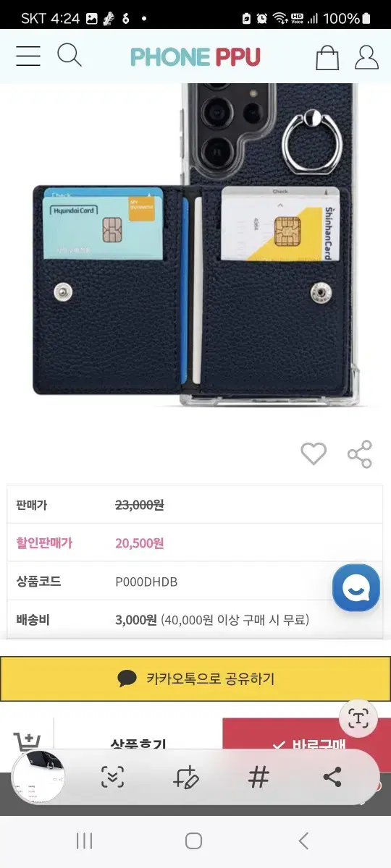The image size is (391, 868).
Task: Tap the red buy-now 바로구매 button
Action: click(x=307, y=744)
